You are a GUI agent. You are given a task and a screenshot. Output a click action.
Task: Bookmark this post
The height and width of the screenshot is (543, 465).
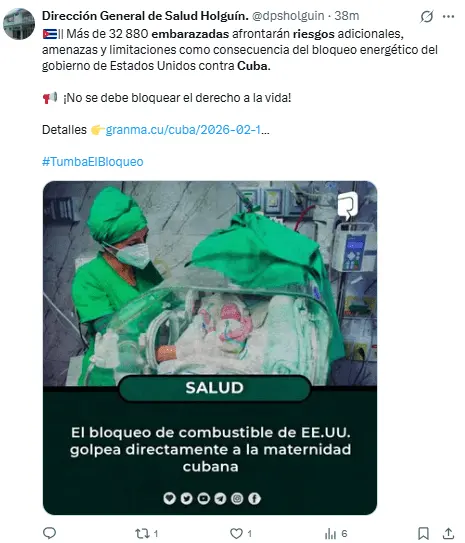(423, 533)
